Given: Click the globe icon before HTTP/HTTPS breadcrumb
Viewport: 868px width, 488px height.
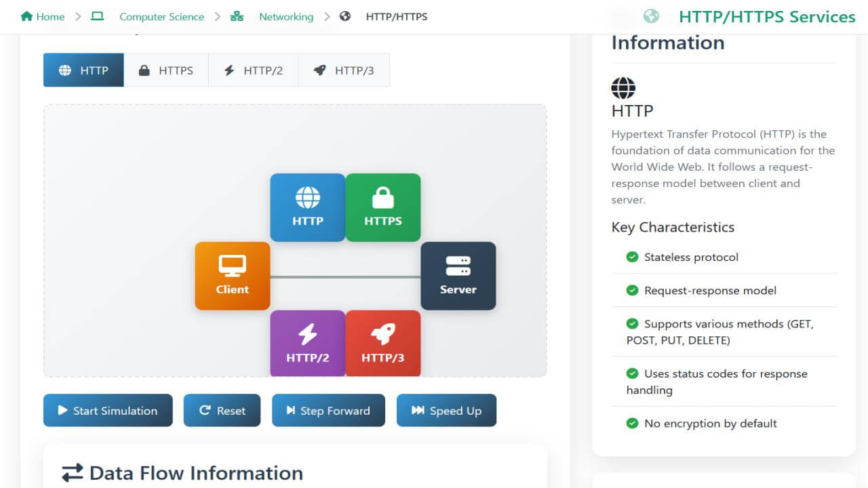Looking at the screenshot, I should [x=345, y=16].
